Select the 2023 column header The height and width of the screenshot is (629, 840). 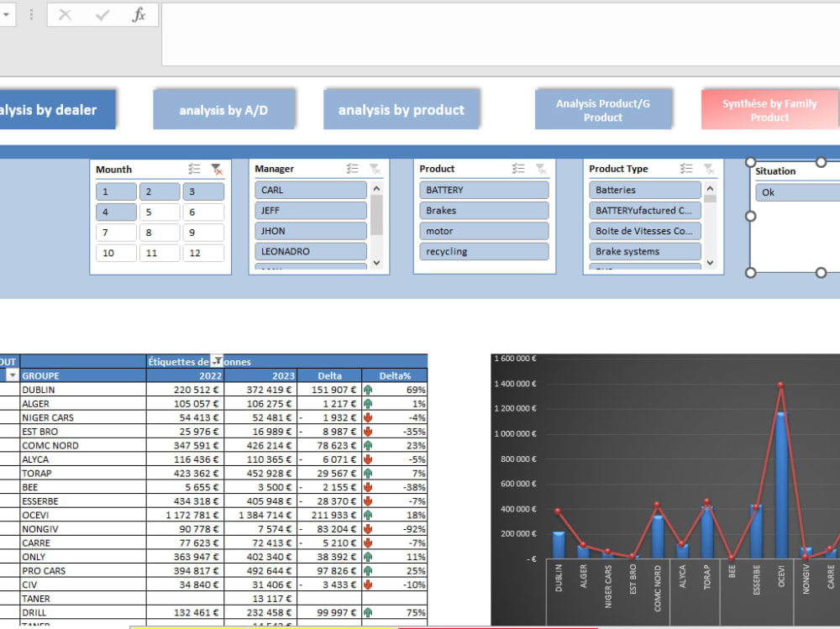260,375
